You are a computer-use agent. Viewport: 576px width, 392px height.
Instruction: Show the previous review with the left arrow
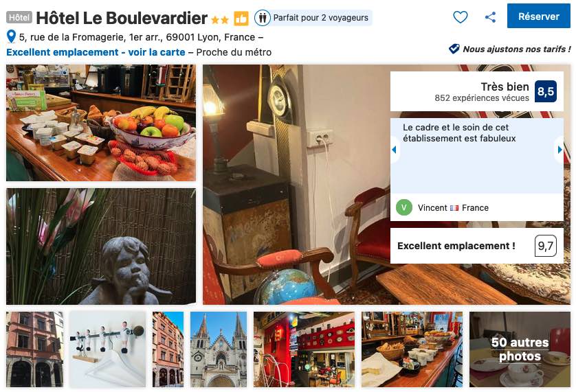tap(394, 150)
